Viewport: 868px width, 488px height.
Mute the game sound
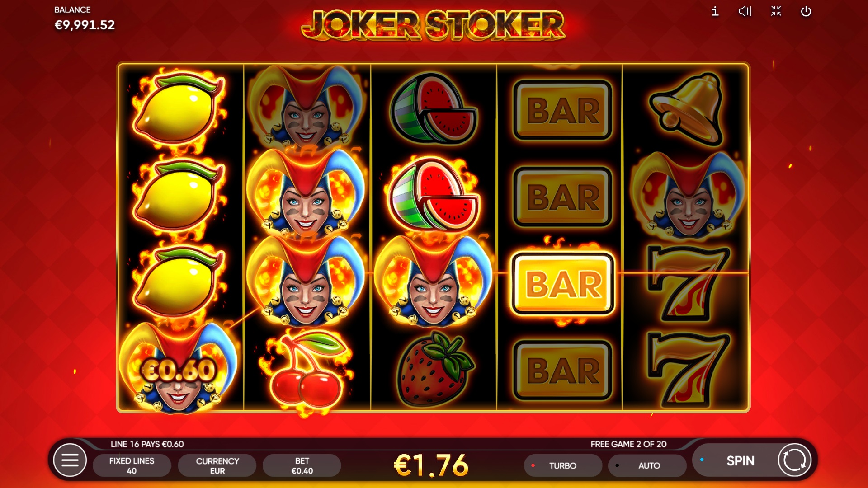745,11
